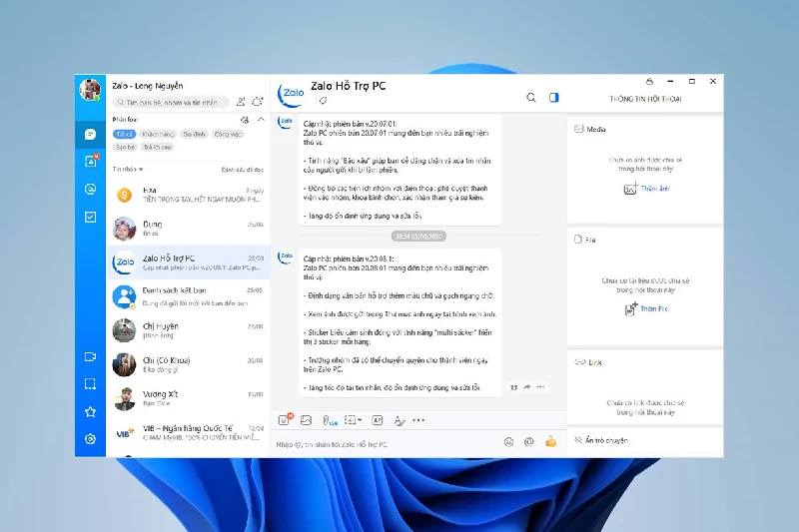This screenshot has width=799, height=532.
Task: Open the Media section header
Action: click(x=590, y=130)
